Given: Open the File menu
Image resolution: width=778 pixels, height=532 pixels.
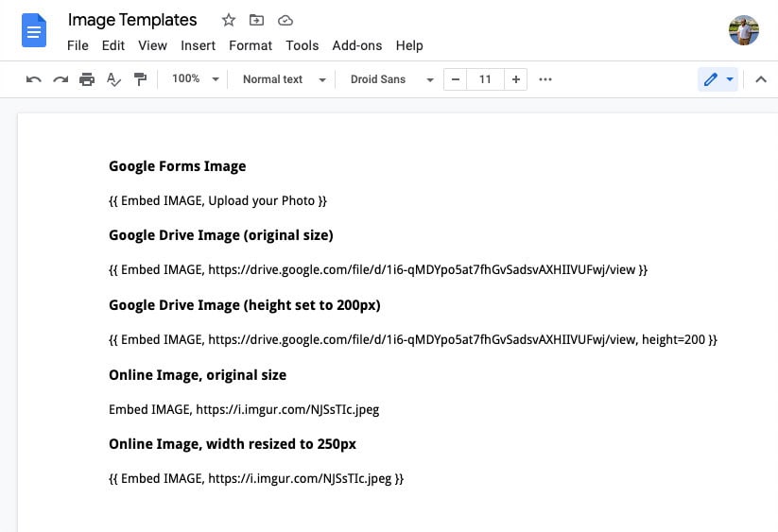Looking at the screenshot, I should coord(78,45).
